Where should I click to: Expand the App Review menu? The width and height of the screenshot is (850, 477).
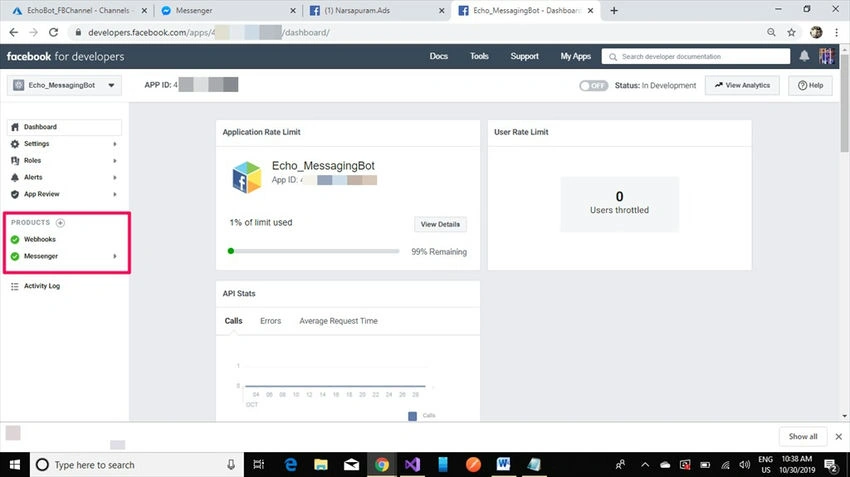64,194
